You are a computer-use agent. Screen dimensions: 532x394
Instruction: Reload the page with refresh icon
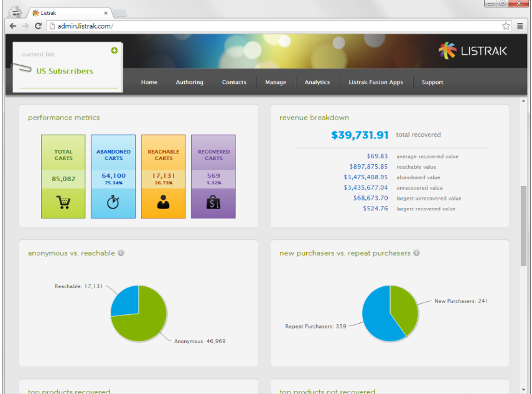pyautogui.click(x=39, y=26)
